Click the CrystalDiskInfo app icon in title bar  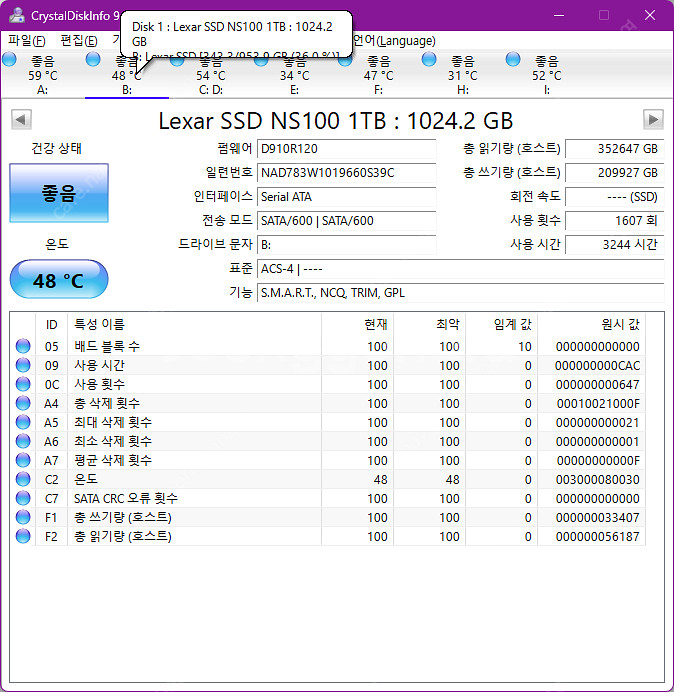[17, 15]
